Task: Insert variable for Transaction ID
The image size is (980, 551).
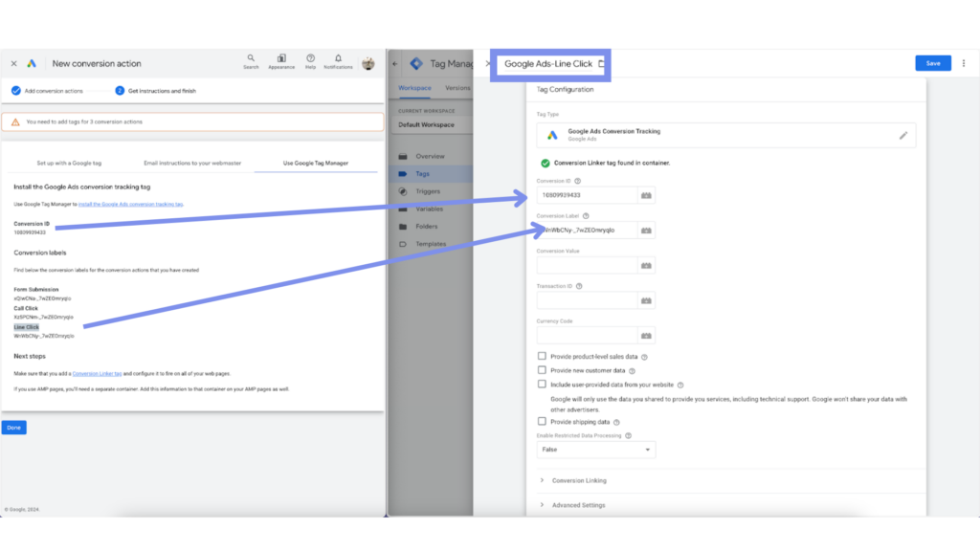Action: pos(646,300)
